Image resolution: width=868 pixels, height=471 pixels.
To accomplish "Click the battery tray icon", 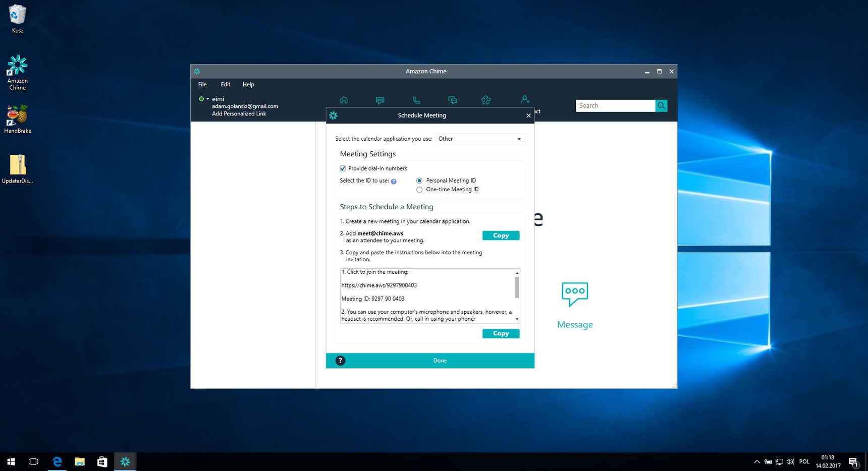I will tap(768, 461).
